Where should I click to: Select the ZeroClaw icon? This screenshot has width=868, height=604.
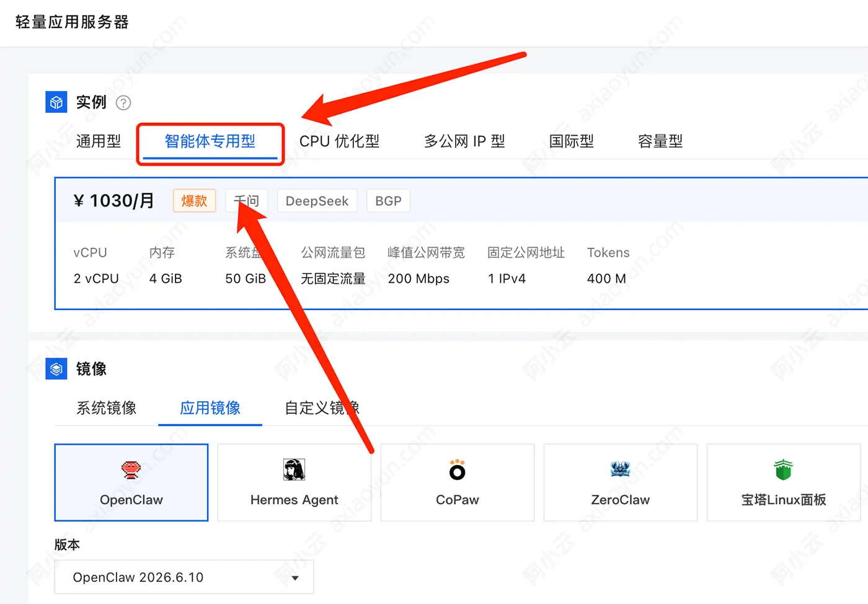pyautogui.click(x=621, y=469)
